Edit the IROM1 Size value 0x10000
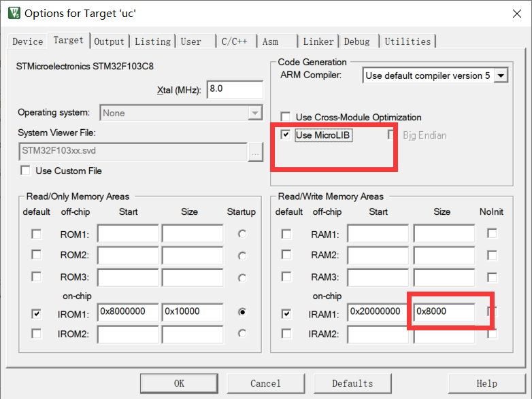This screenshot has height=399, width=532. (193, 312)
